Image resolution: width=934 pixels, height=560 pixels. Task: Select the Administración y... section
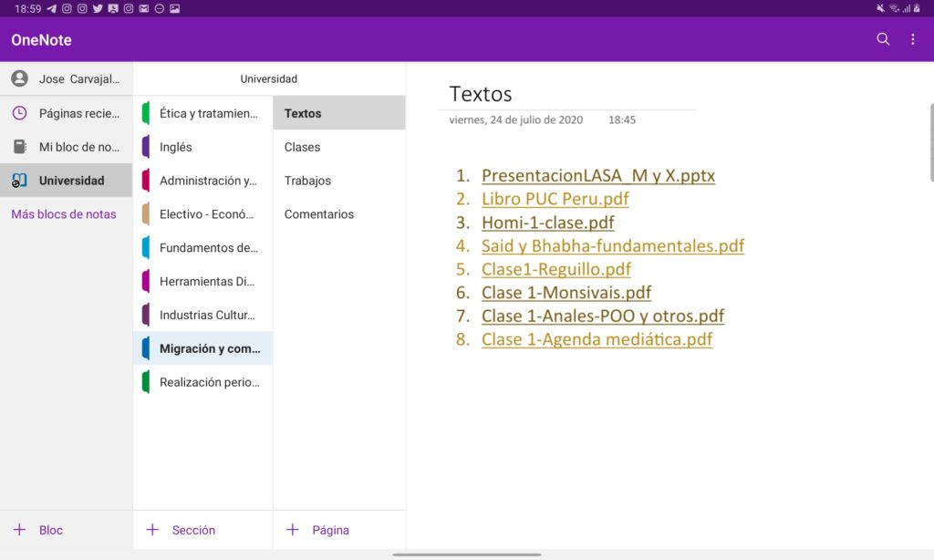[203, 180]
